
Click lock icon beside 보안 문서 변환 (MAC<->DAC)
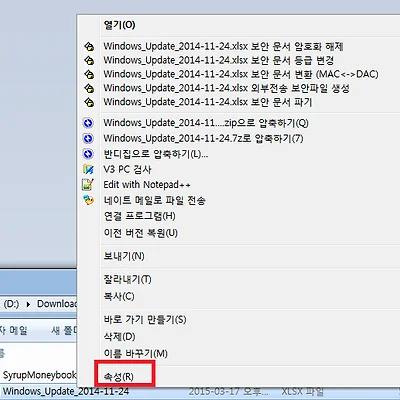pos(89,74)
